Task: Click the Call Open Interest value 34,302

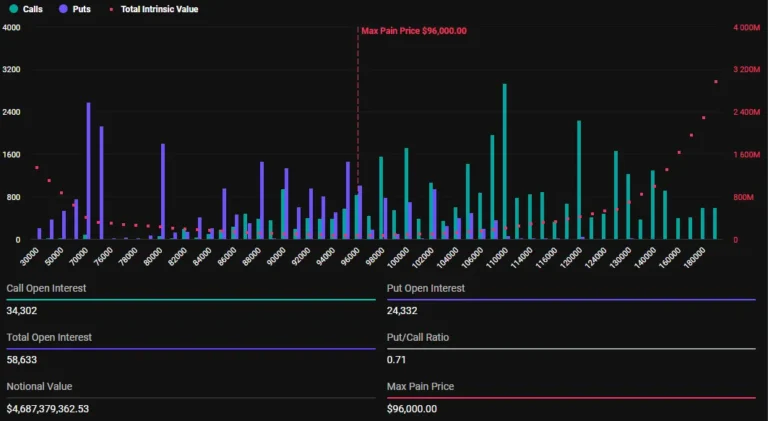Action: point(22,310)
